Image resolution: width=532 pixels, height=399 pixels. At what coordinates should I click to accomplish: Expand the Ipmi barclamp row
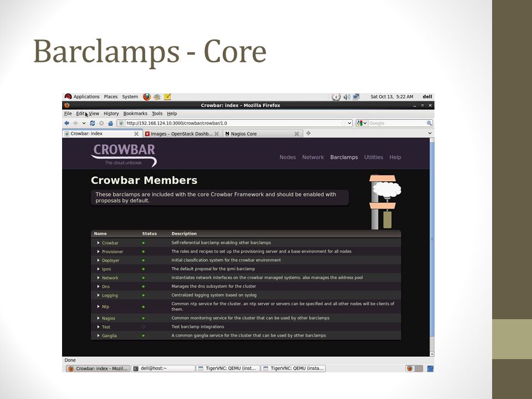(x=99, y=269)
